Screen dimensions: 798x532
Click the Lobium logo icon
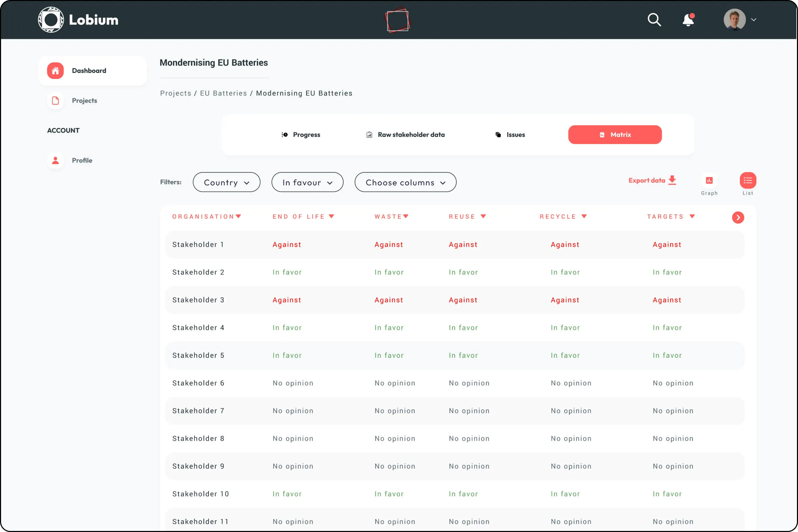(x=51, y=20)
